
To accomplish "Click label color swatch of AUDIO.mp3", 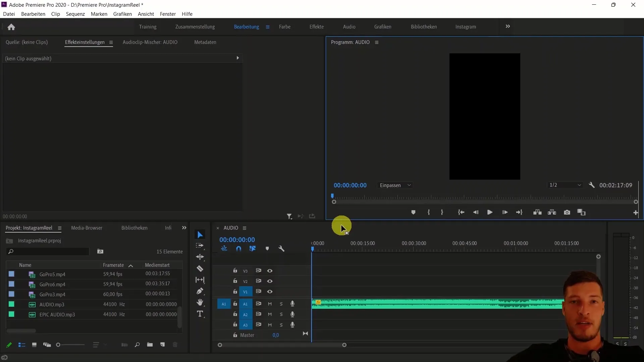I will tap(11, 304).
